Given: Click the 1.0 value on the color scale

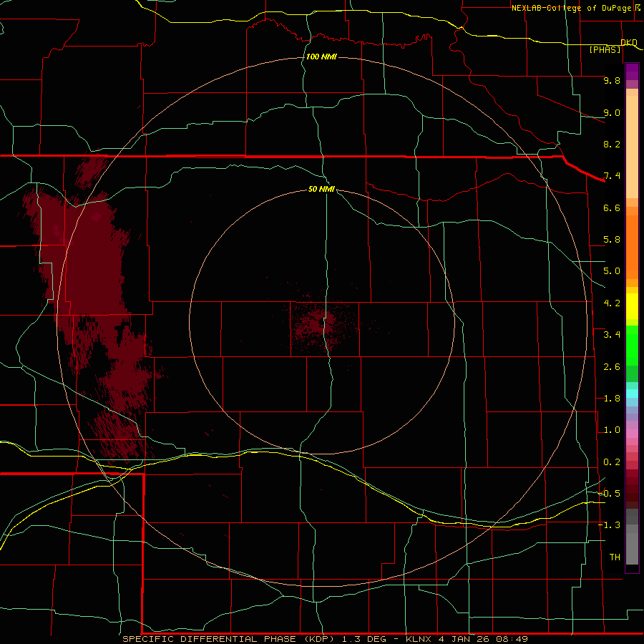Looking at the screenshot, I should 612,430.
